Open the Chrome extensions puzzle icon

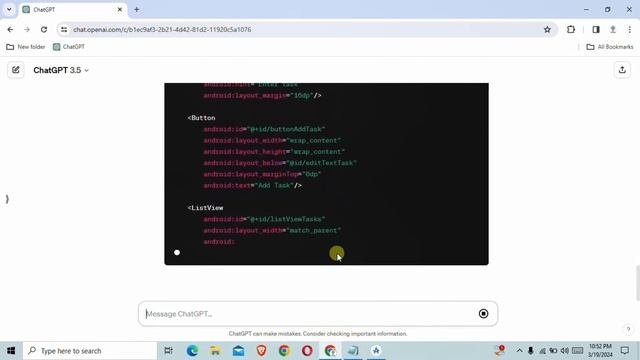coord(571,29)
